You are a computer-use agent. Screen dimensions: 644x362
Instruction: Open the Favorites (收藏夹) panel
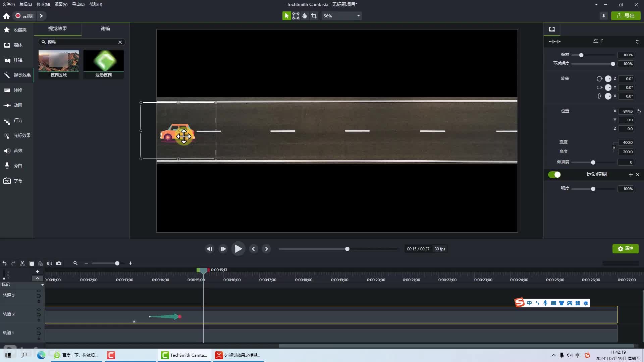(x=16, y=30)
